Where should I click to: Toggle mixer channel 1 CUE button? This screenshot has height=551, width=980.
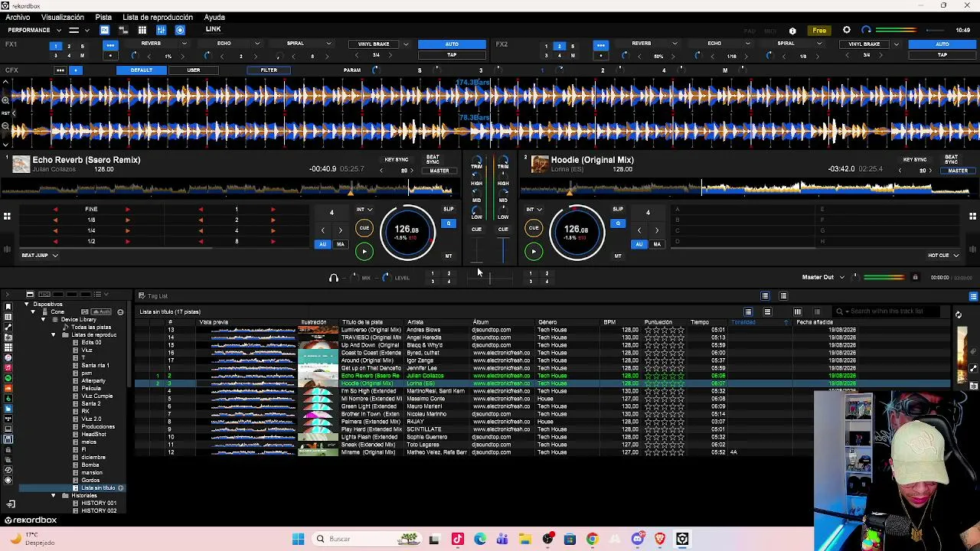click(x=477, y=230)
